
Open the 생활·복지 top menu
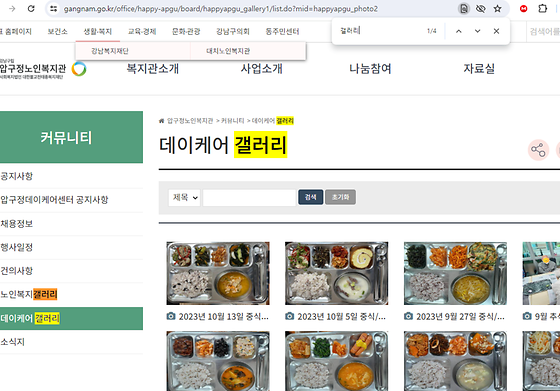pos(98,31)
